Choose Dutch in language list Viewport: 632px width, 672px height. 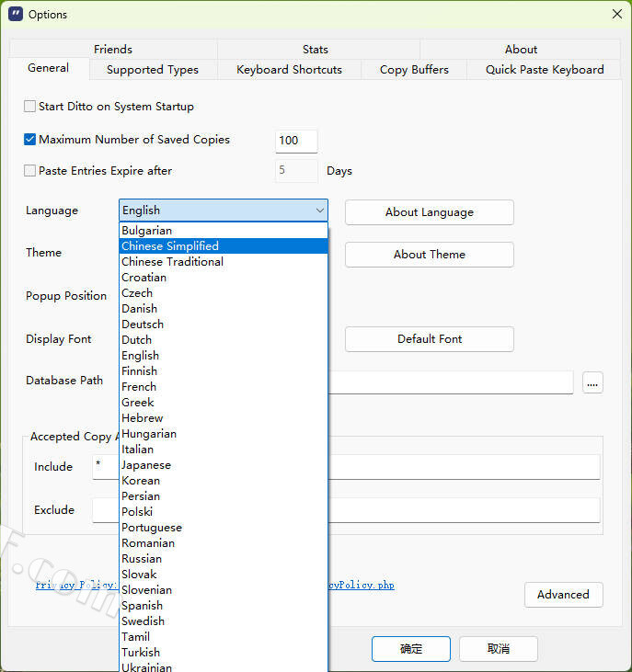pos(224,340)
